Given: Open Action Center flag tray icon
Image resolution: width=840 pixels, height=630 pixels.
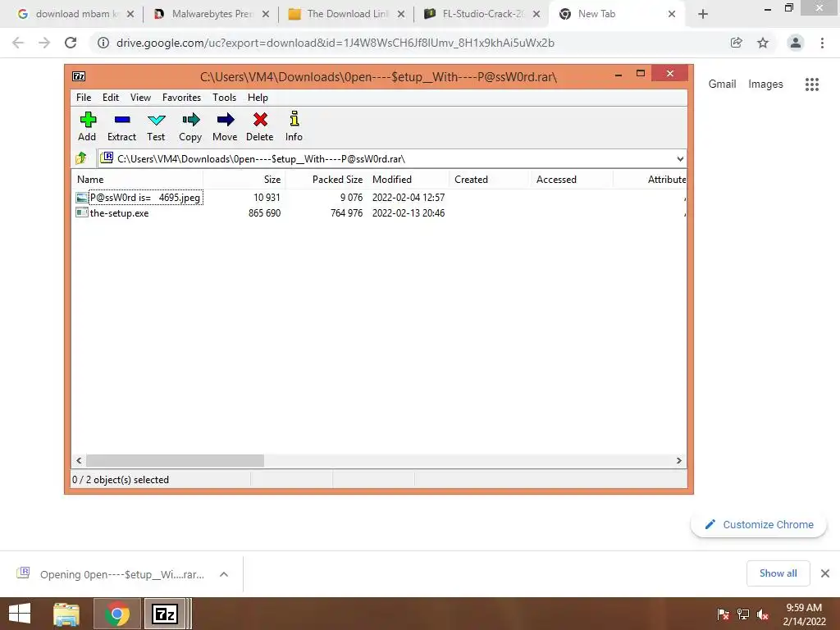Looking at the screenshot, I should (x=723, y=614).
